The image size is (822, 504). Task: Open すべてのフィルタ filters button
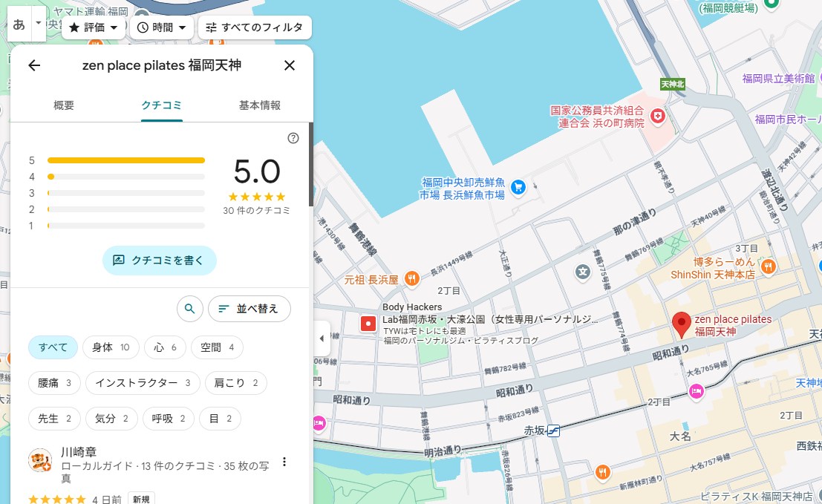tap(254, 27)
